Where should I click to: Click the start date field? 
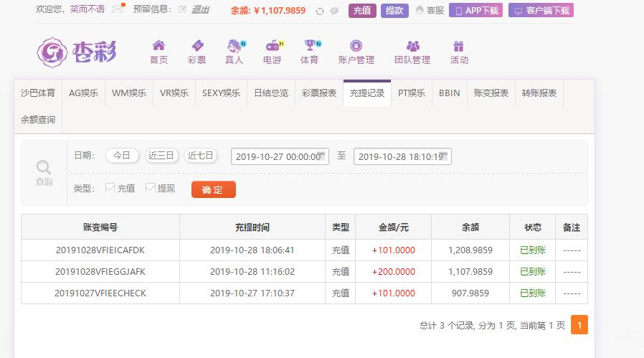pyautogui.click(x=280, y=156)
